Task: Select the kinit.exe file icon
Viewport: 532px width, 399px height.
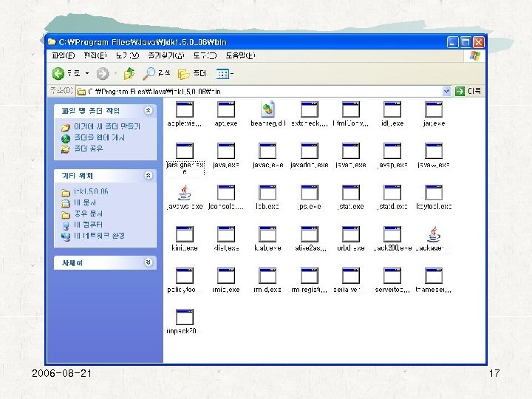Action: pos(185,234)
